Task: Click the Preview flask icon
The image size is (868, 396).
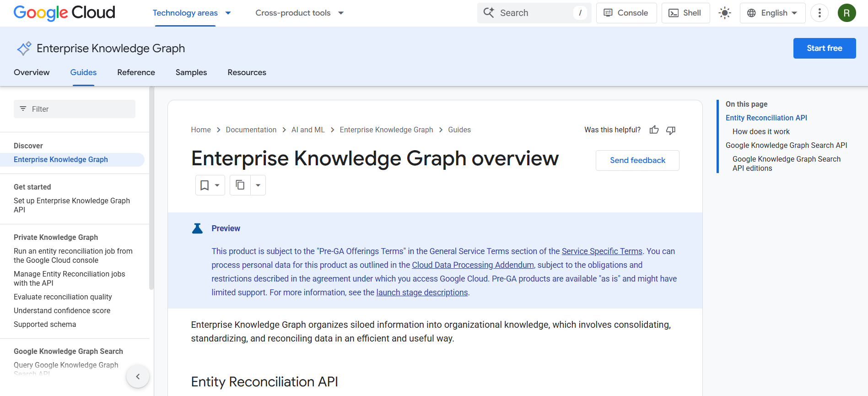Action: (197, 228)
